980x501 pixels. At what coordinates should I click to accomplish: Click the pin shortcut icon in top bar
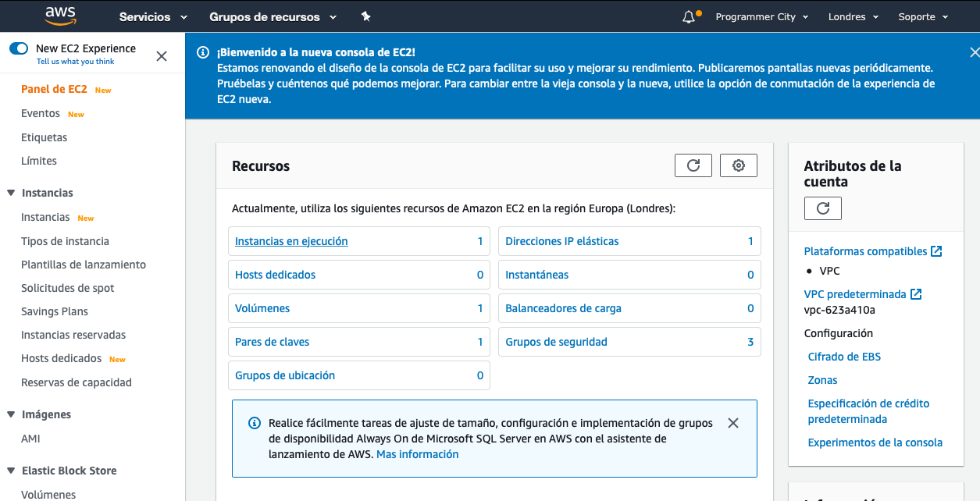pos(365,16)
